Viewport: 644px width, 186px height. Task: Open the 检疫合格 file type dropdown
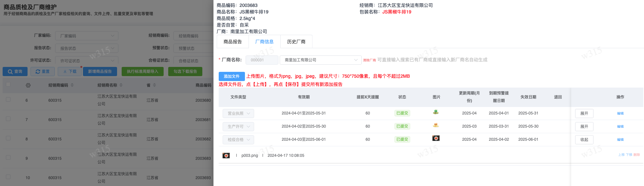pyautogui.click(x=238, y=140)
